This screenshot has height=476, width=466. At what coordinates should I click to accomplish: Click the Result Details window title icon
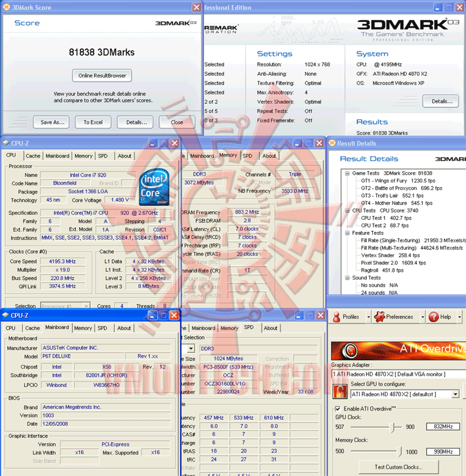coord(332,143)
